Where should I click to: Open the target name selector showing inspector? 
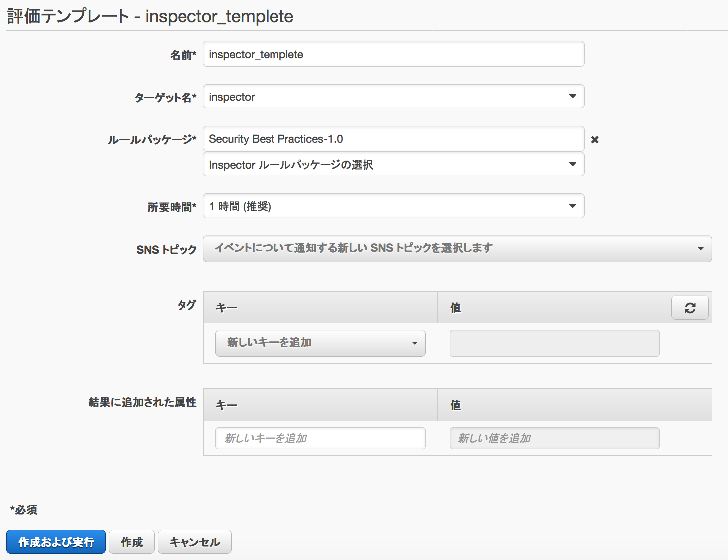[393, 96]
